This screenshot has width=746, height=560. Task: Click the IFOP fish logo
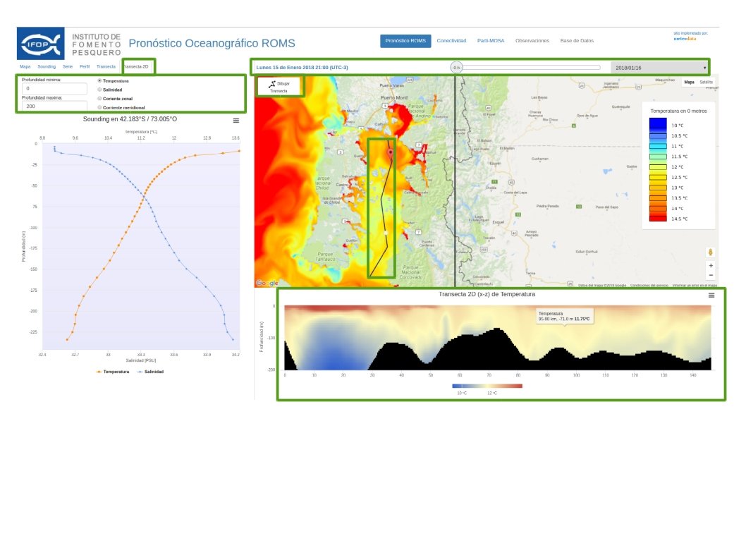pyautogui.click(x=41, y=43)
